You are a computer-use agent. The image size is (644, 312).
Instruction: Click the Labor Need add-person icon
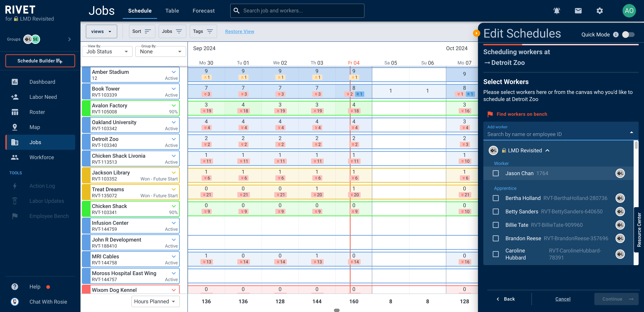(x=15, y=97)
